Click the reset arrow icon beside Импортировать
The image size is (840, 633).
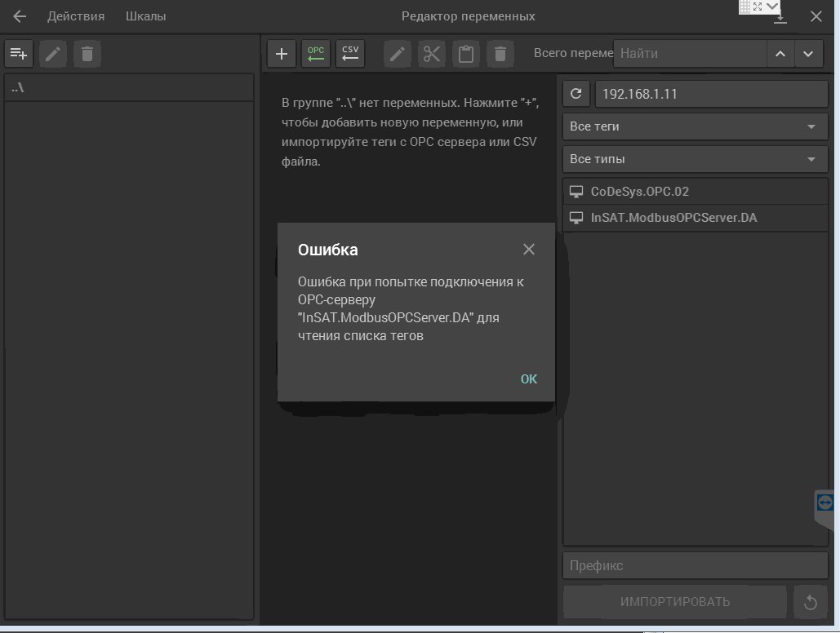pos(811,602)
